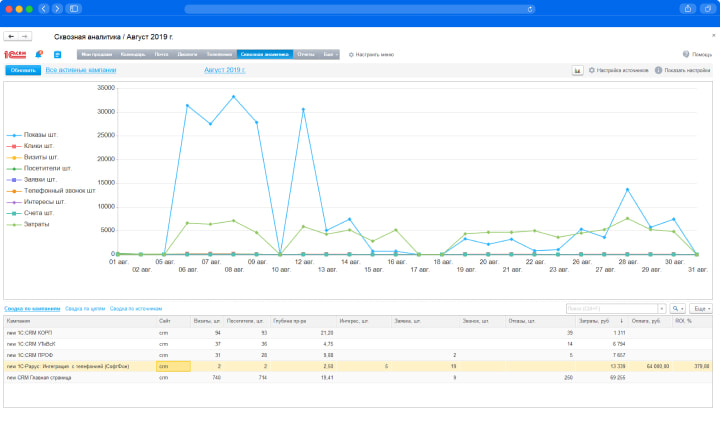Screen dimensions: 720x422
Task: Toggle Клики шт. series in legend
Action: click(x=30, y=146)
